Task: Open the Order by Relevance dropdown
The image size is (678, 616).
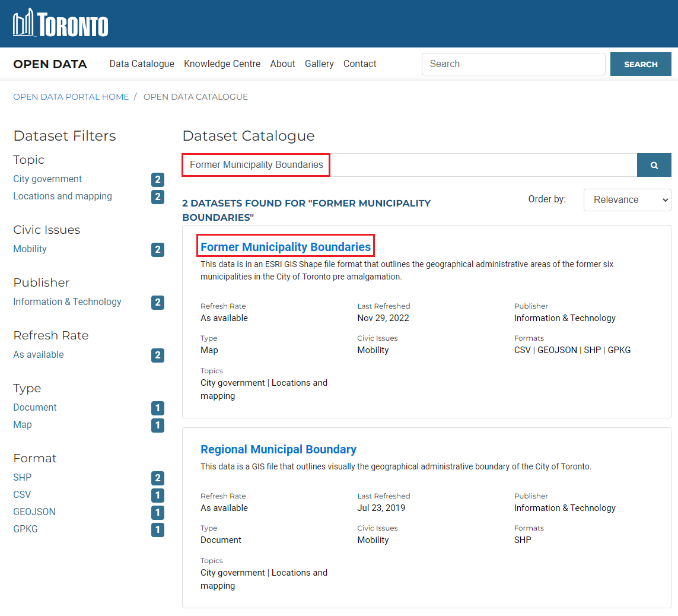Action: pyautogui.click(x=627, y=200)
